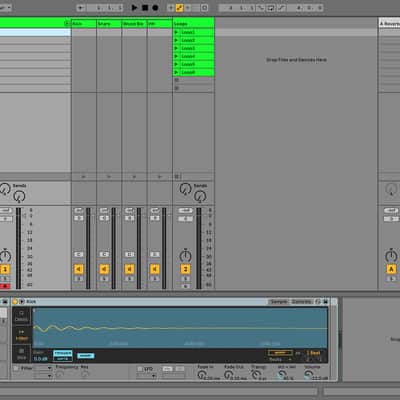Select the Snare chain header
The width and height of the screenshot is (400, 400).
click(x=109, y=24)
